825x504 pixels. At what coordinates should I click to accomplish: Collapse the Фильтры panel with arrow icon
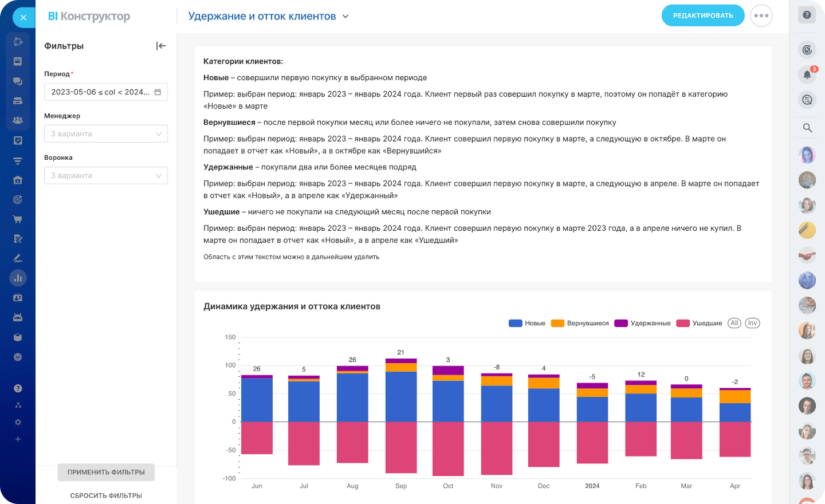click(161, 46)
